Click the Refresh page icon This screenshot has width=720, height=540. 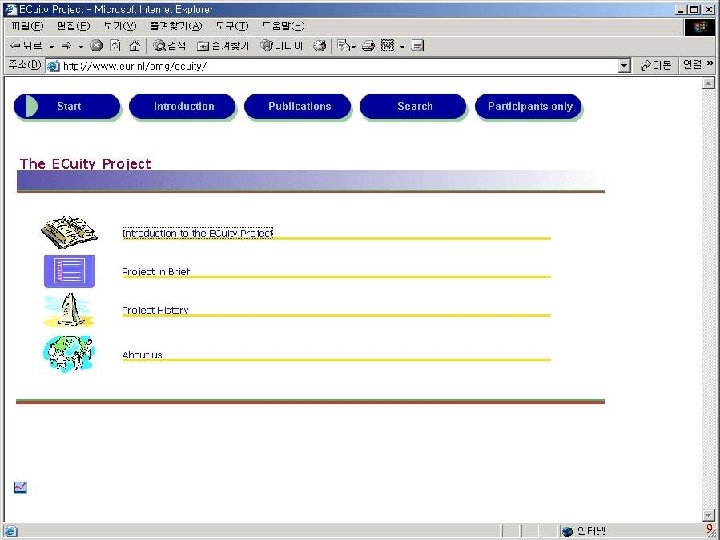click(x=115, y=45)
